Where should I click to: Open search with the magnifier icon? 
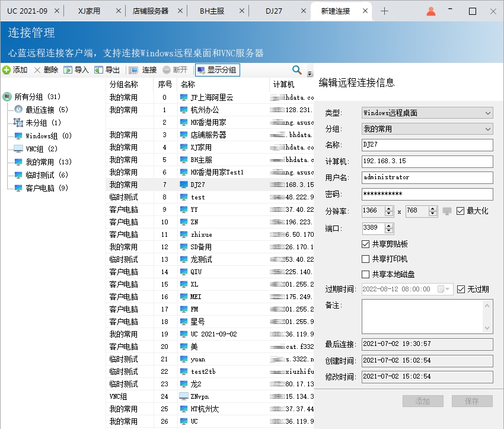(296, 69)
